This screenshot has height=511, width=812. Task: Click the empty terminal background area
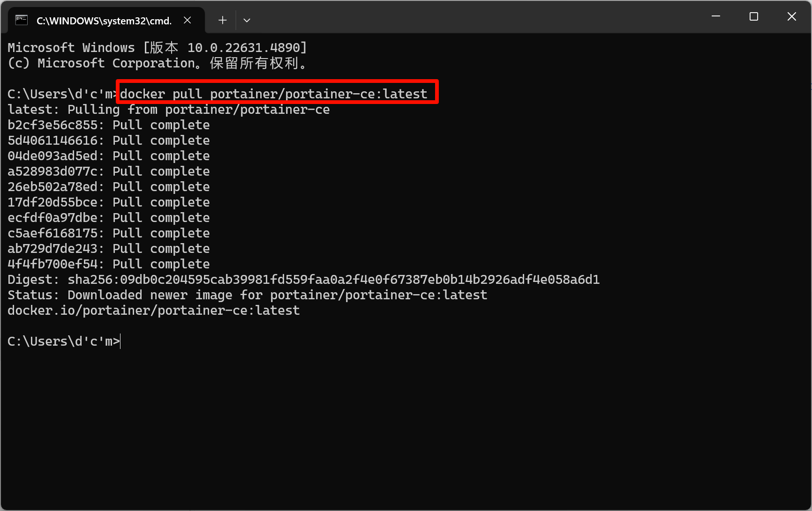pos(403,422)
